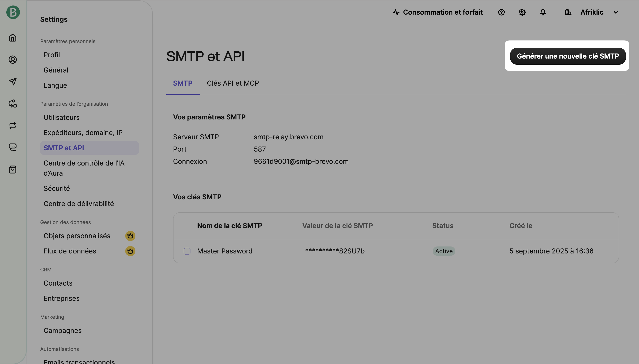Viewport: 639px width, 364px height.
Task: Check the Master Password key checkbox
Action: pyautogui.click(x=187, y=251)
